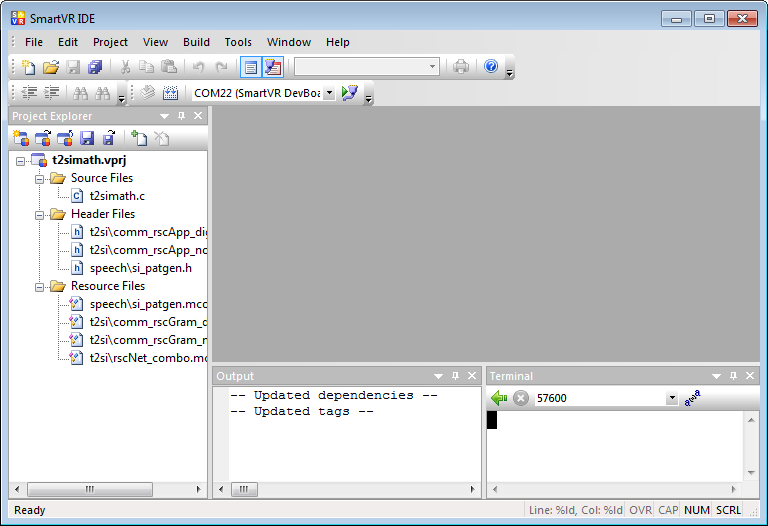Close the Terminal panel
The height and width of the screenshot is (526, 768).
[x=750, y=376]
